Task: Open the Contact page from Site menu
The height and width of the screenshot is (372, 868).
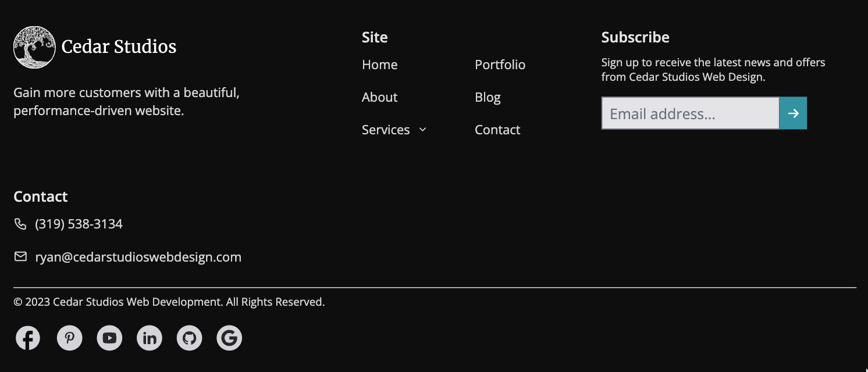Action: [x=497, y=130]
